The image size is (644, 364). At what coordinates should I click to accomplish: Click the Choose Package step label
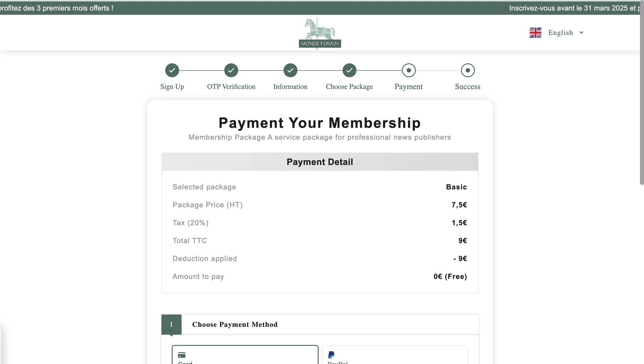(x=350, y=87)
